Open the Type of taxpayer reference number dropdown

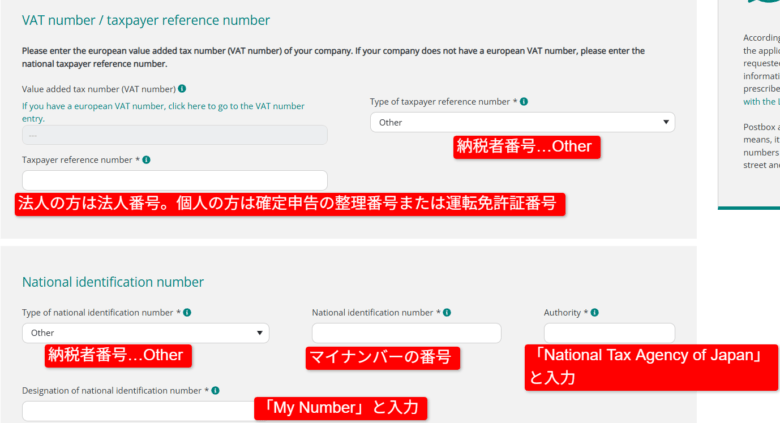[x=522, y=122]
